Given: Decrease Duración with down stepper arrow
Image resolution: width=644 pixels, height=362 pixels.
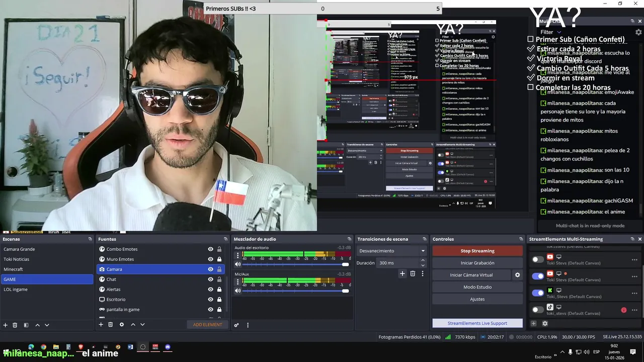Looking at the screenshot, I should (x=423, y=265).
